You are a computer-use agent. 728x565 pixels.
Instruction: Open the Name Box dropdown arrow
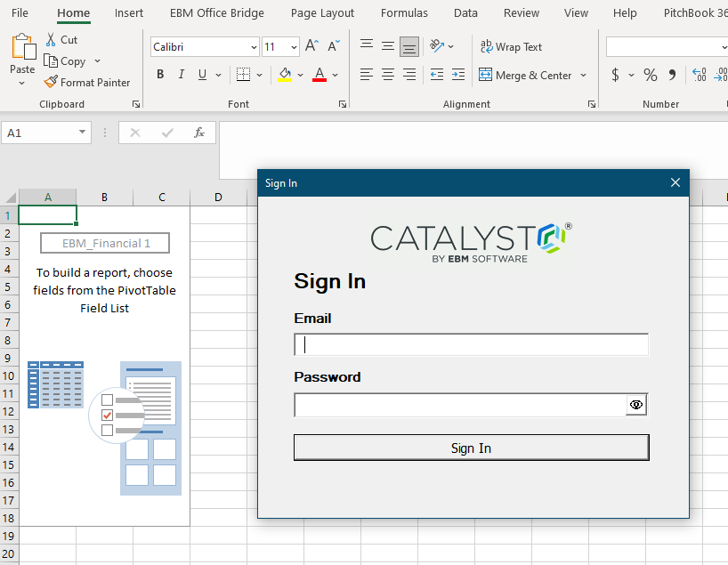82,133
